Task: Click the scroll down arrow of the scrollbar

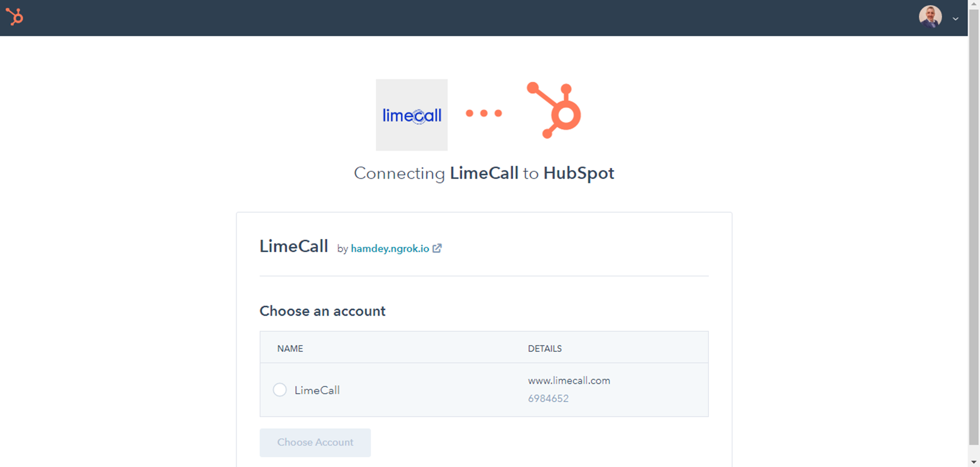Action: click(974, 462)
